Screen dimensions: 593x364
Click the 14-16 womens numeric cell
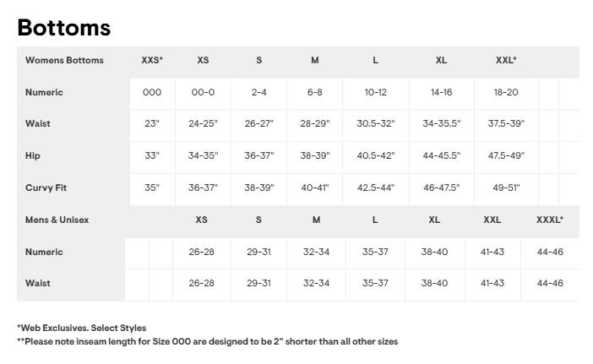[442, 92]
